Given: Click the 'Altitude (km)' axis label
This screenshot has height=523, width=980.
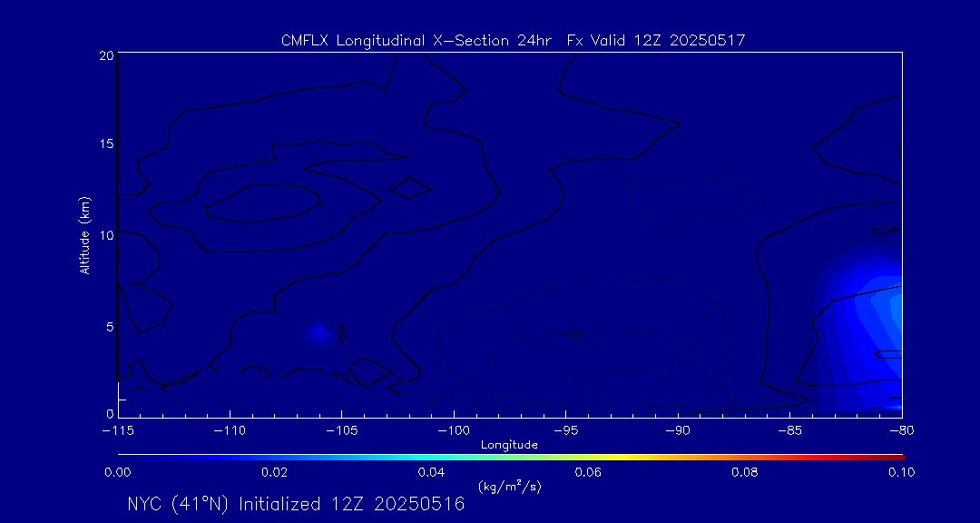Looking at the screenshot, I should [x=84, y=235].
